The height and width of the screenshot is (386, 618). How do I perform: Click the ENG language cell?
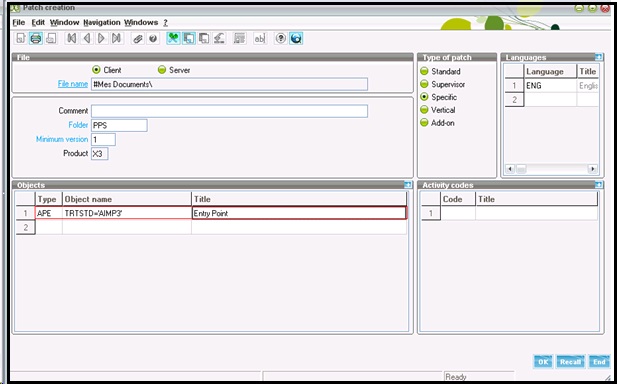tap(550, 86)
